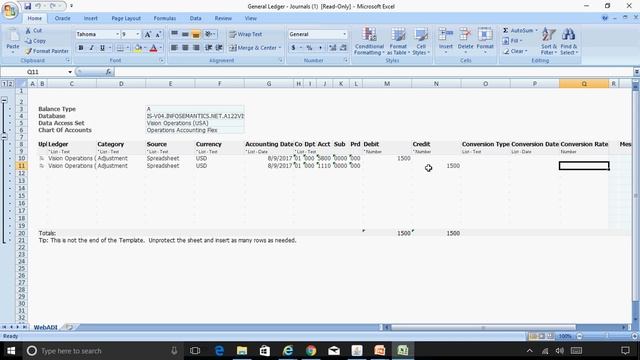Switch to the Insert ribbon tab
Screen dimensions: 640x360
point(91,18)
